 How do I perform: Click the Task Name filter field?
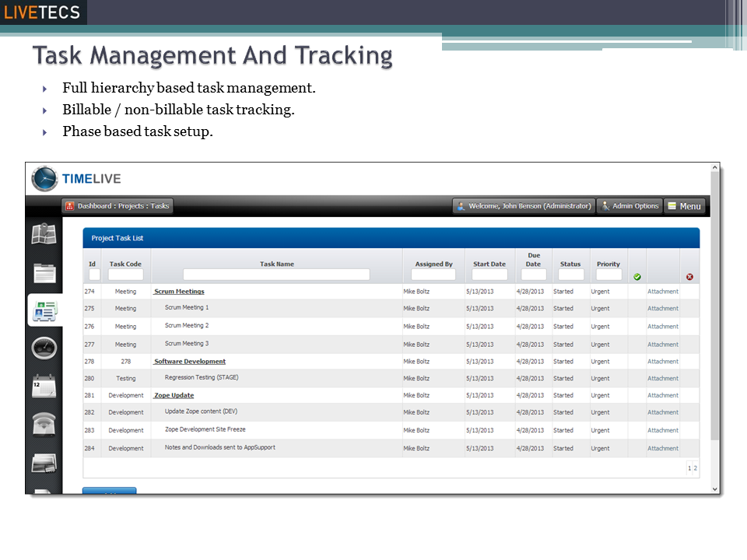pyautogui.click(x=276, y=275)
